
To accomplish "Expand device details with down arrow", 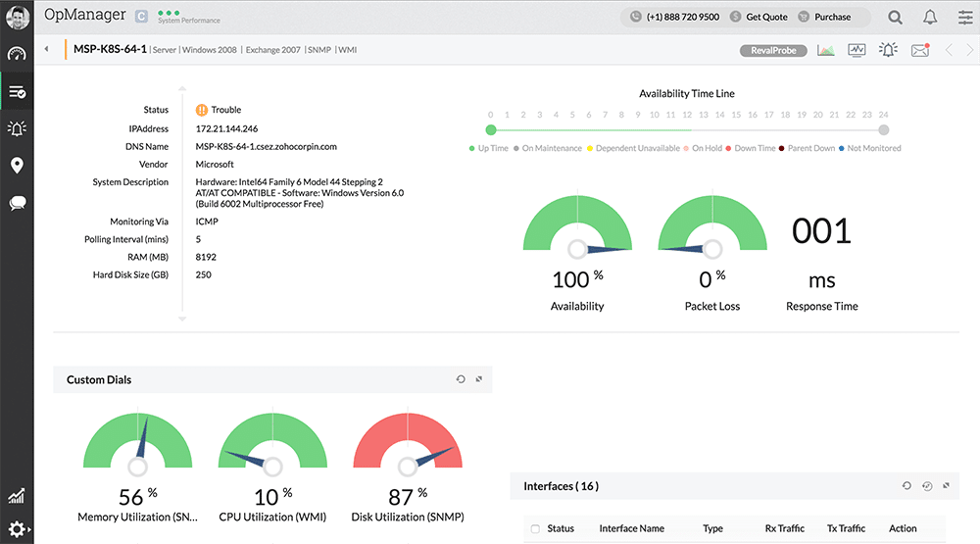I will point(182,319).
